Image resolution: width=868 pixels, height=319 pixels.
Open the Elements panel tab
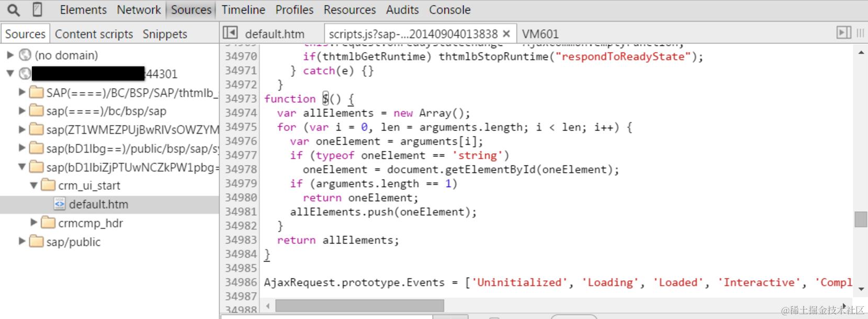coord(83,10)
